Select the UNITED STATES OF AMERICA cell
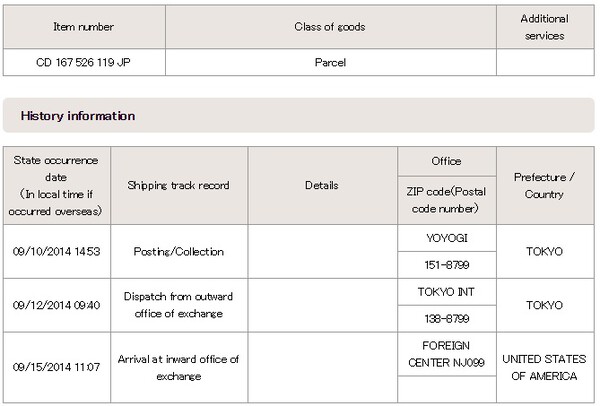Screen dimensions: 600x406 pyautogui.click(x=544, y=367)
